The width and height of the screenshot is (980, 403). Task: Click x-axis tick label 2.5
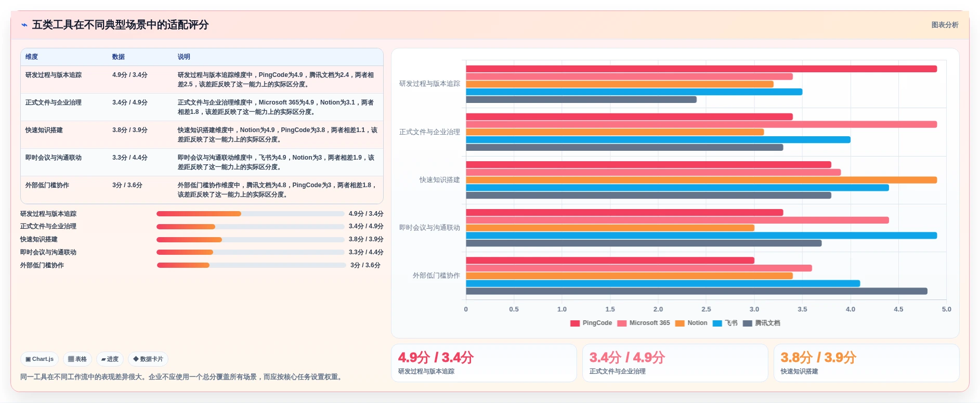[x=706, y=309]
